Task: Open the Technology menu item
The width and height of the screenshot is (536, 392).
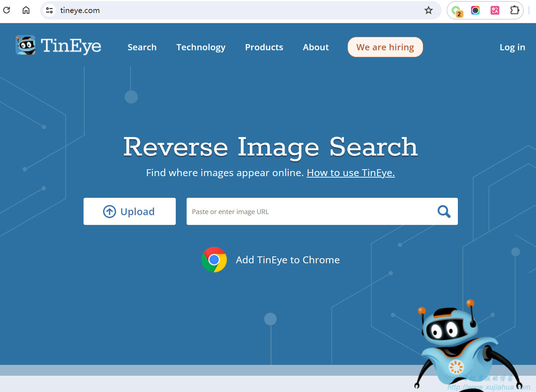Action: (x=201, y=47)
